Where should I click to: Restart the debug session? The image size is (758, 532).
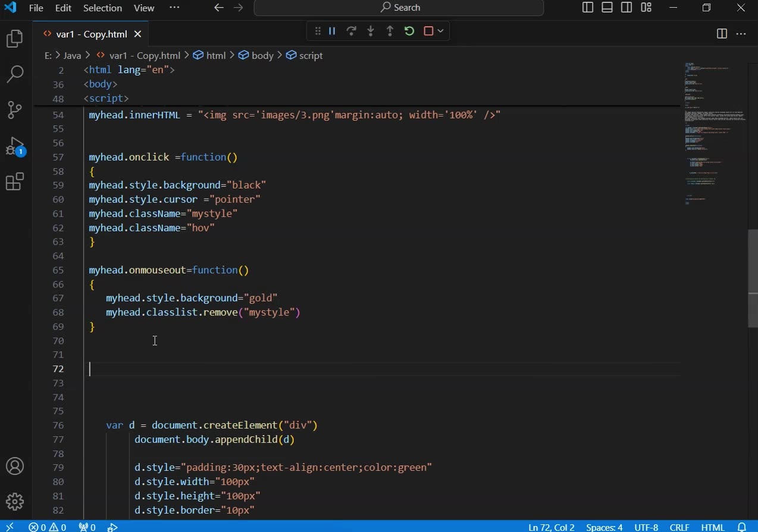409,31
